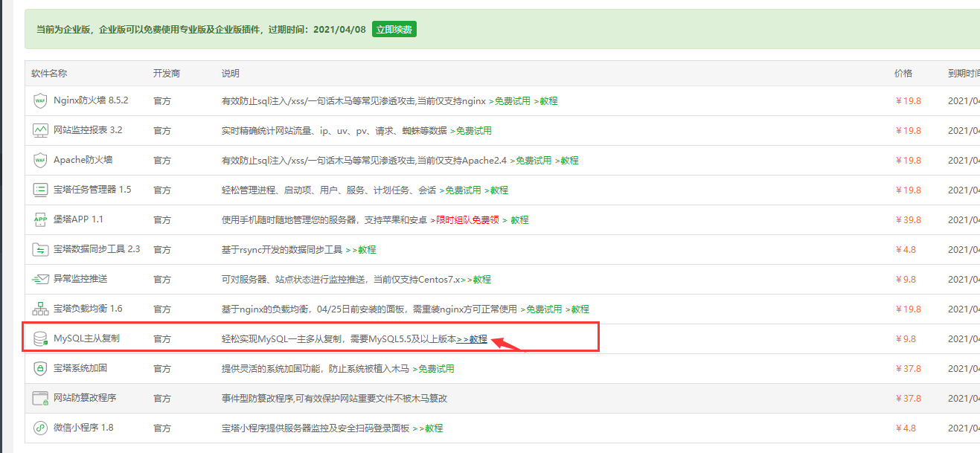This screenshot has width=980, height=453.
Task: Select Apache防火墙 name
Action: click(83, 160)
